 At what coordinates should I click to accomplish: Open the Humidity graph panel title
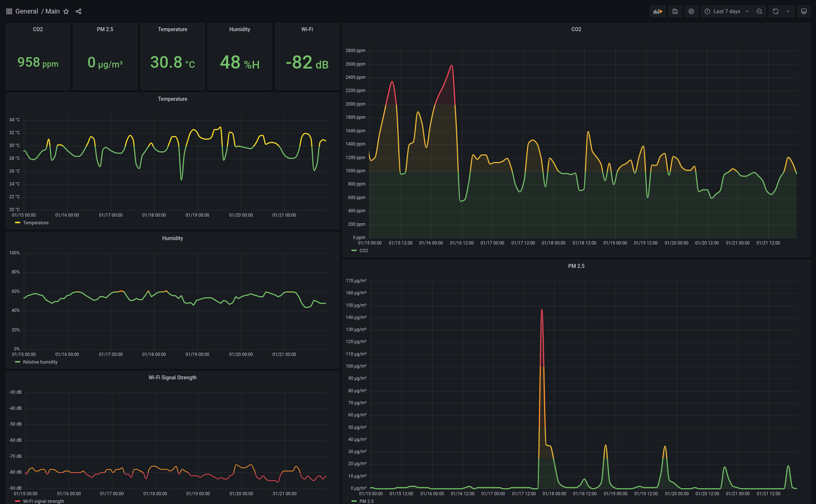172,238
